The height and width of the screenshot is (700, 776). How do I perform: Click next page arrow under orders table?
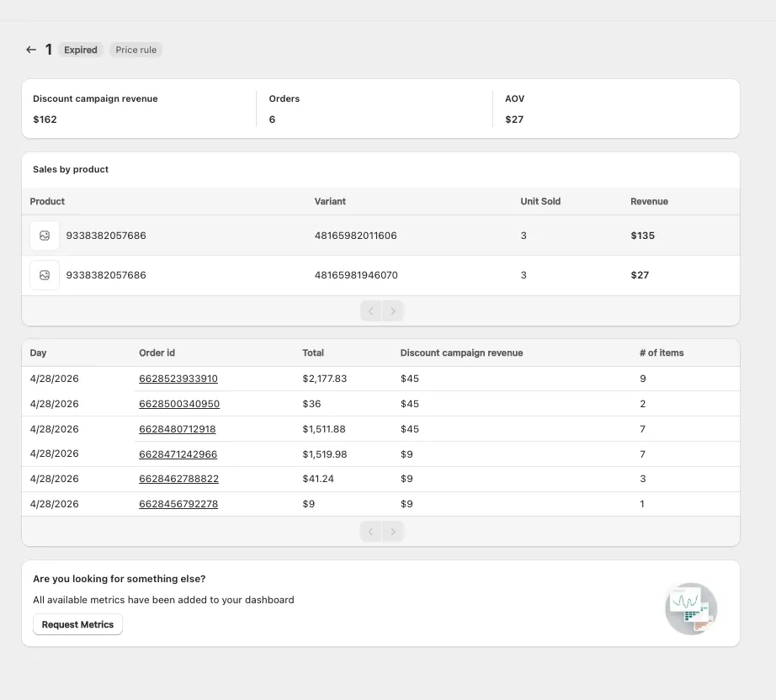[x=393, y=532]
